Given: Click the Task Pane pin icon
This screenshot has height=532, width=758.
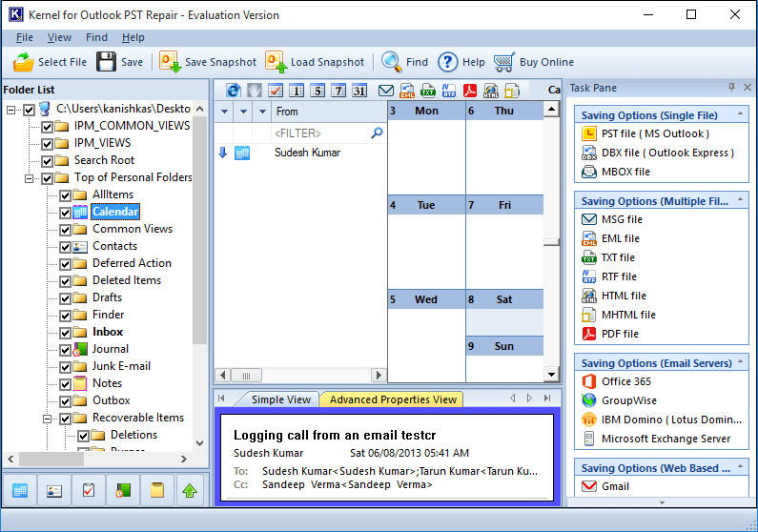Looking at the screenshot, I should tap(731, 87).
